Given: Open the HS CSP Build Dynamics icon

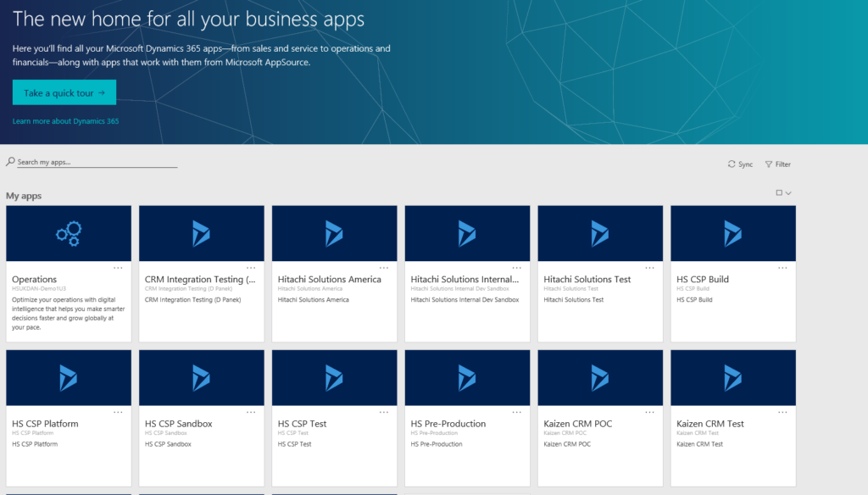Looking at the screenshot, I should pyautogui.click(x=733, y=234).
